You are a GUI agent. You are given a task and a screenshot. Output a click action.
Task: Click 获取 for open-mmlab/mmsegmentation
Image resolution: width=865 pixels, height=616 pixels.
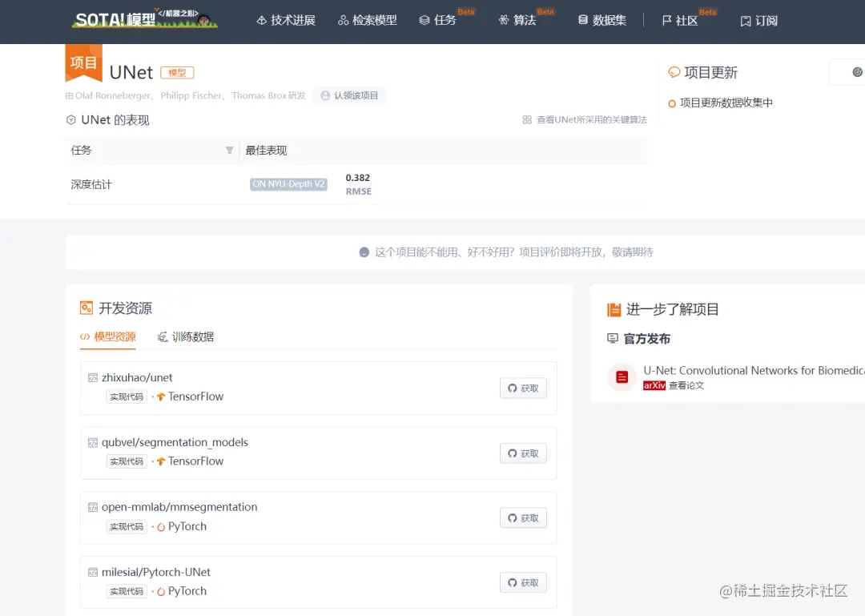522,517
